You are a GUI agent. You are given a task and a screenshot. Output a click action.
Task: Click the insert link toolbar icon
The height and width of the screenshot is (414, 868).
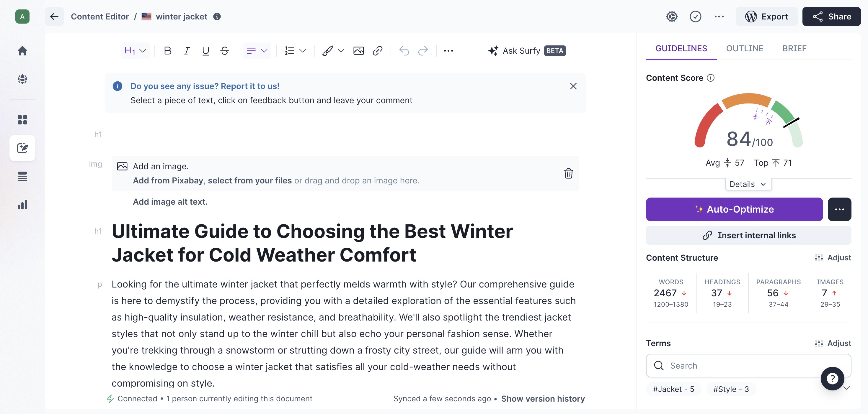click(x=377, y=51)
